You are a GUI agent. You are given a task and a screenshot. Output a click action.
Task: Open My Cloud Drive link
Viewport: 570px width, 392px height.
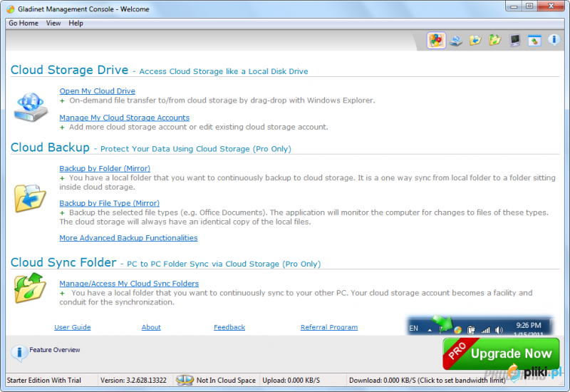click(x=98, y=91)
